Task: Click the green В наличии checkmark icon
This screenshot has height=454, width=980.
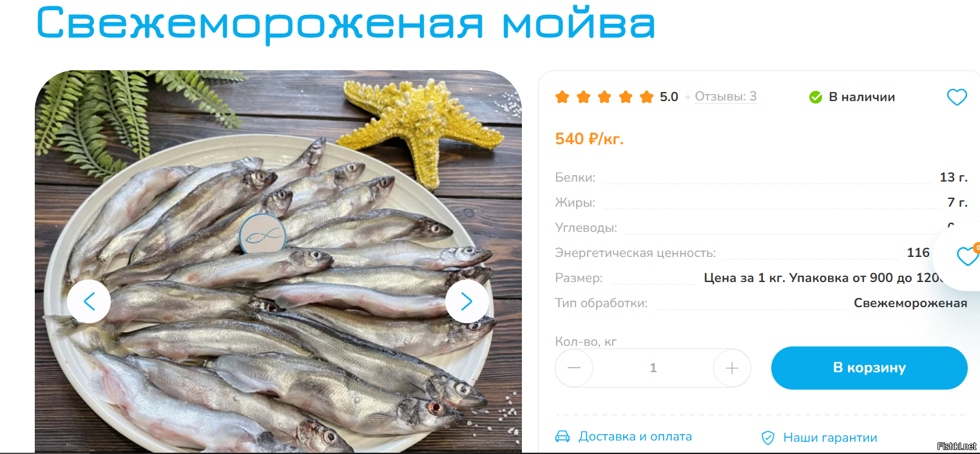Action: [816, 97]
